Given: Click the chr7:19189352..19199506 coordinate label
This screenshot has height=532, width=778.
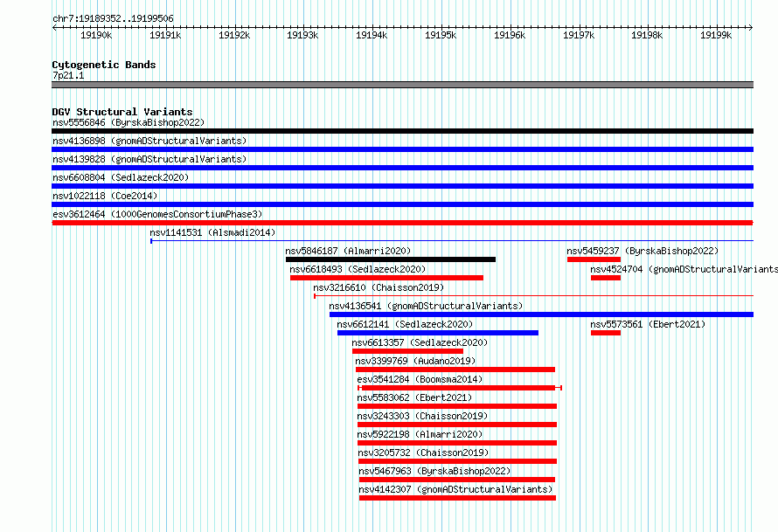Looking at the screenshot, I should (x=113, y=18).
